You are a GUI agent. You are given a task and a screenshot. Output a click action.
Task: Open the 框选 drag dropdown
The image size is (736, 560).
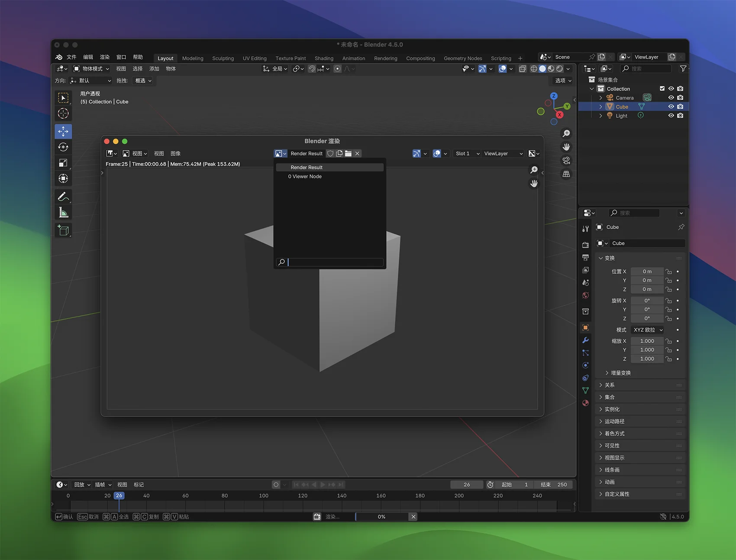pos(143,81)
